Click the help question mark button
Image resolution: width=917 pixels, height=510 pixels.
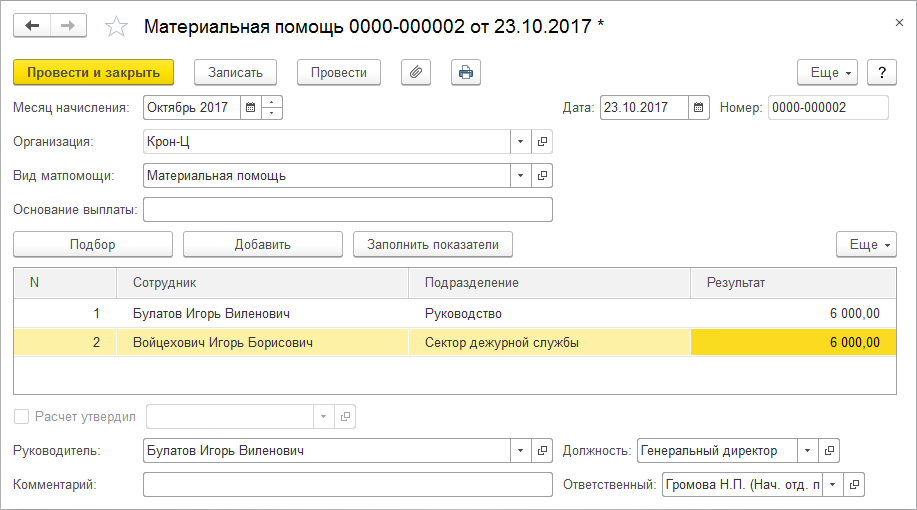(881, 73)
